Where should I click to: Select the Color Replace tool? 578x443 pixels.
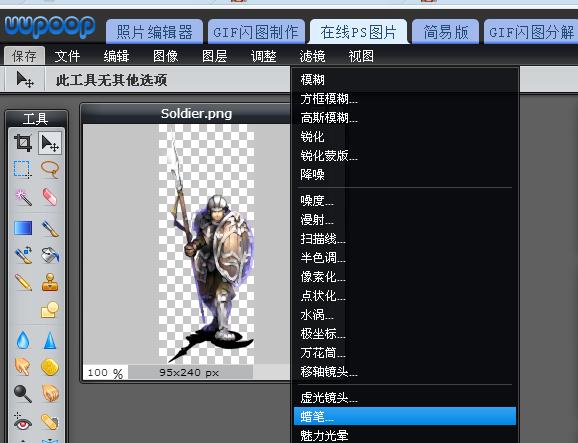[23, 255]
